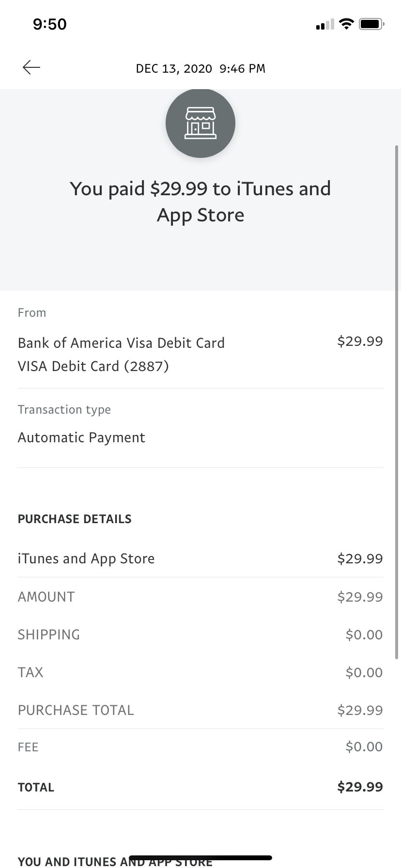This screenshot has height=868, width=401.
Task: Tap the back arrow icon
Action: coord(31,67)
